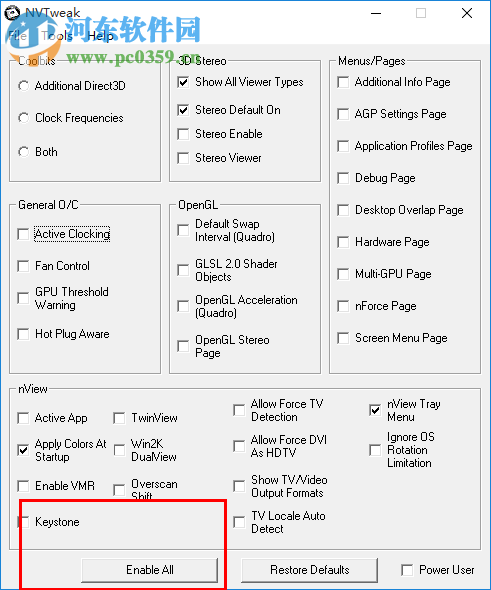Minimize the NVTweak window
This screenshot has height=590, width=491.
pos(376,14)
